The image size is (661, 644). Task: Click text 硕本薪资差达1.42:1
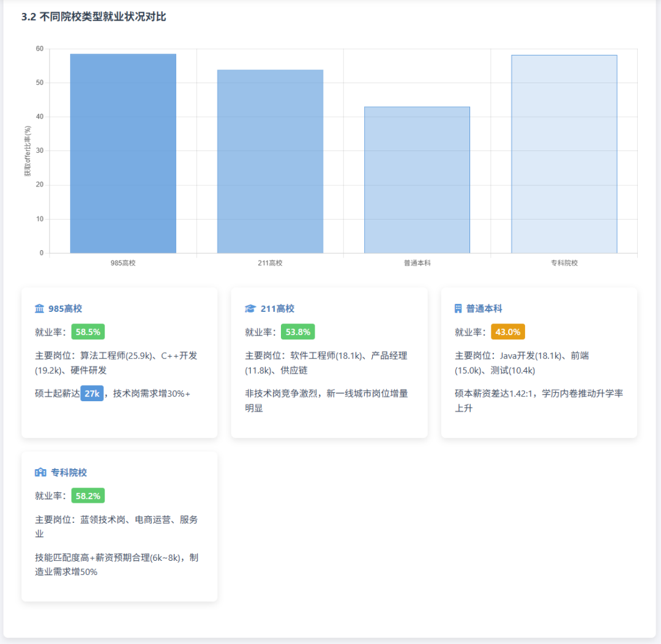[x=493, y=394]
